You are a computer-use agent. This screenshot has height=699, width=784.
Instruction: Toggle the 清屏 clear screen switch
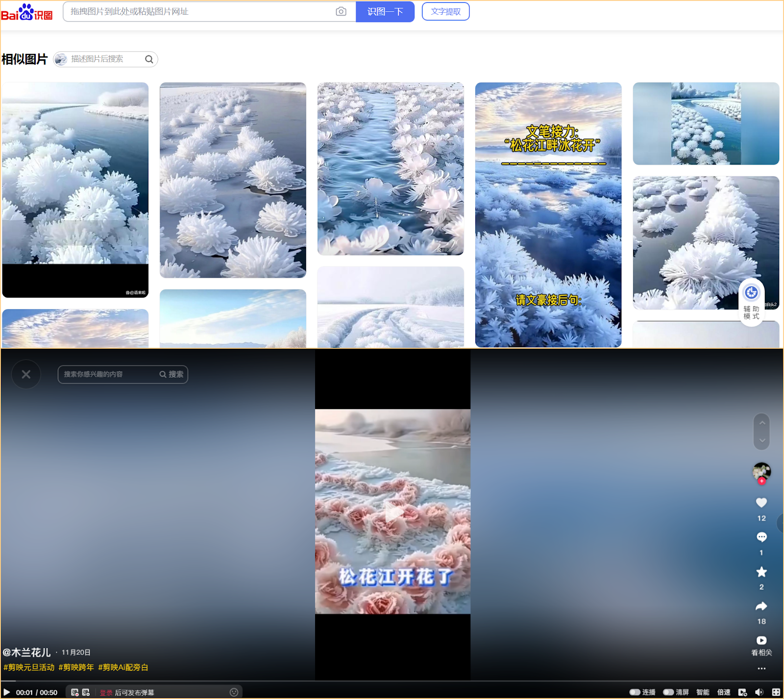[668, 692]
